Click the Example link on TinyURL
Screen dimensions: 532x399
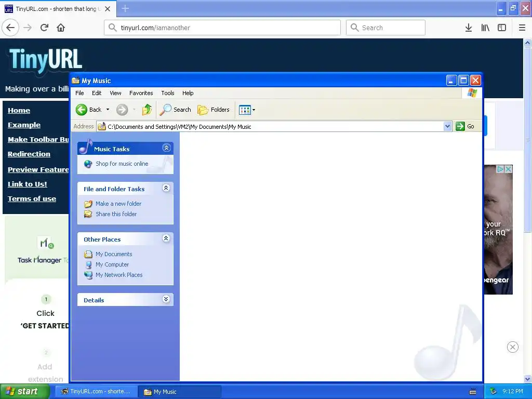pos(24,125)
